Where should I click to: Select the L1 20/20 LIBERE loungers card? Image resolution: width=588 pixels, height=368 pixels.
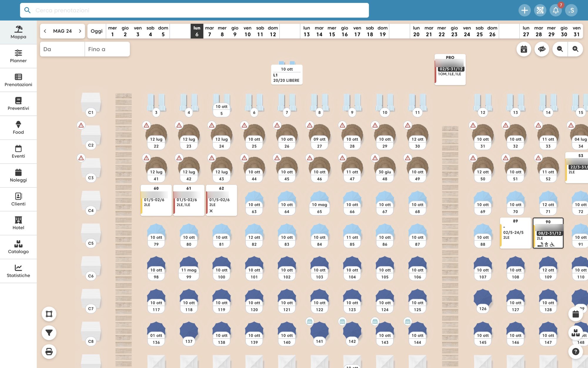point(287,75)
